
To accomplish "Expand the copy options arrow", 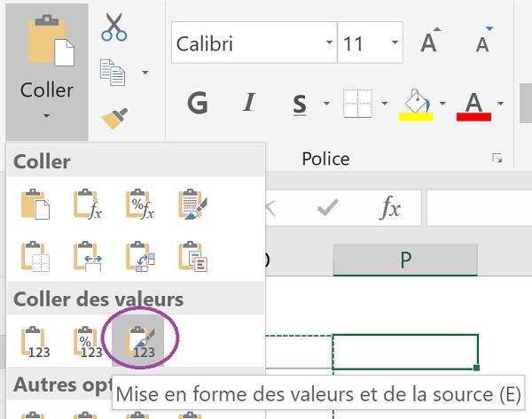I will (x=145, y=73).
